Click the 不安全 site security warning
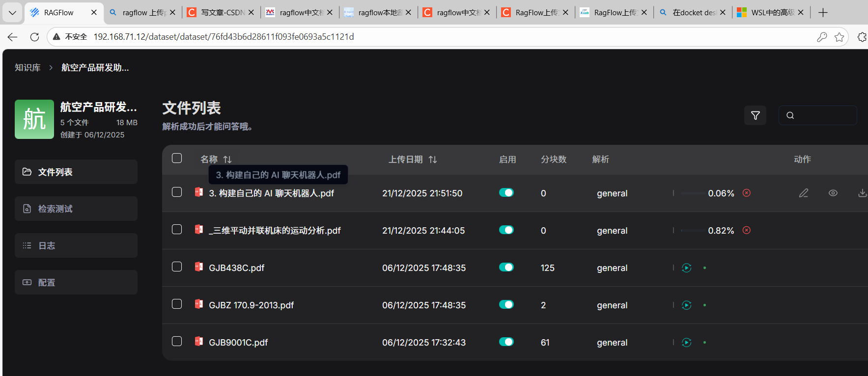 70,37
